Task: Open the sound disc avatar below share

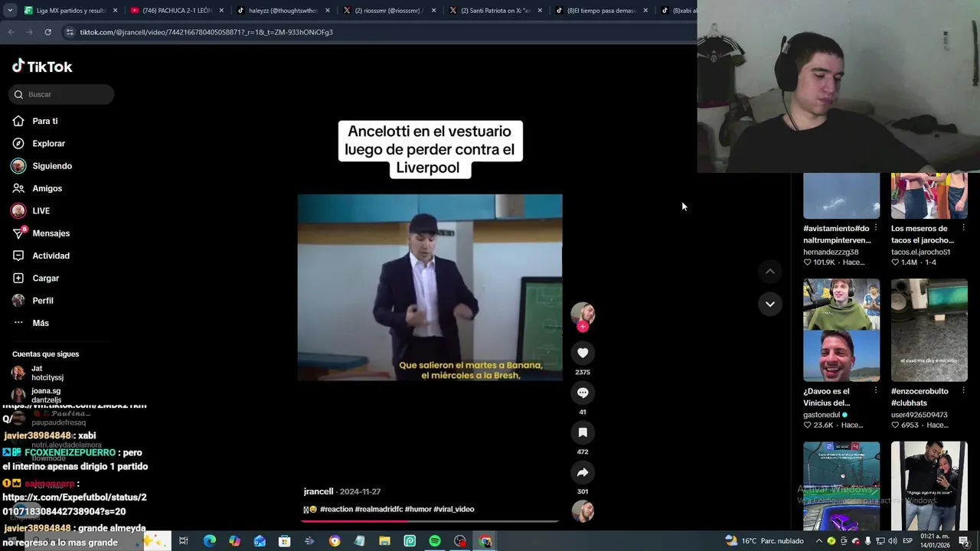Action: (x=583, y=511)
